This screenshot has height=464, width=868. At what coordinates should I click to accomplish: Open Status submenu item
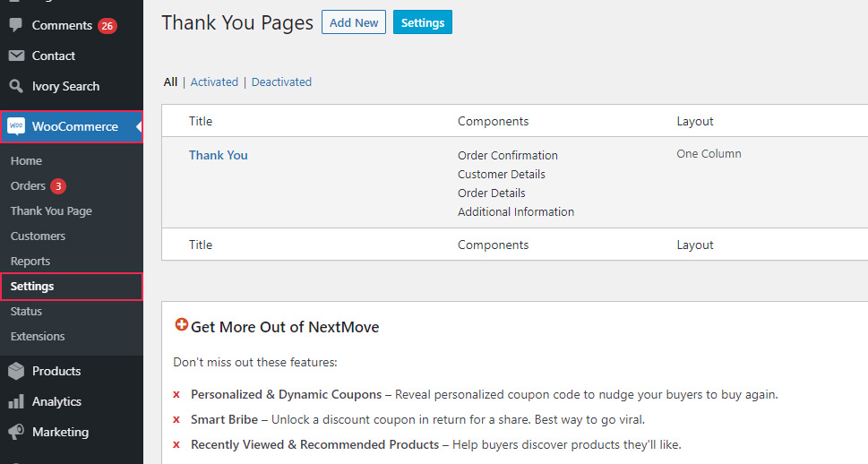pos(26,311)
